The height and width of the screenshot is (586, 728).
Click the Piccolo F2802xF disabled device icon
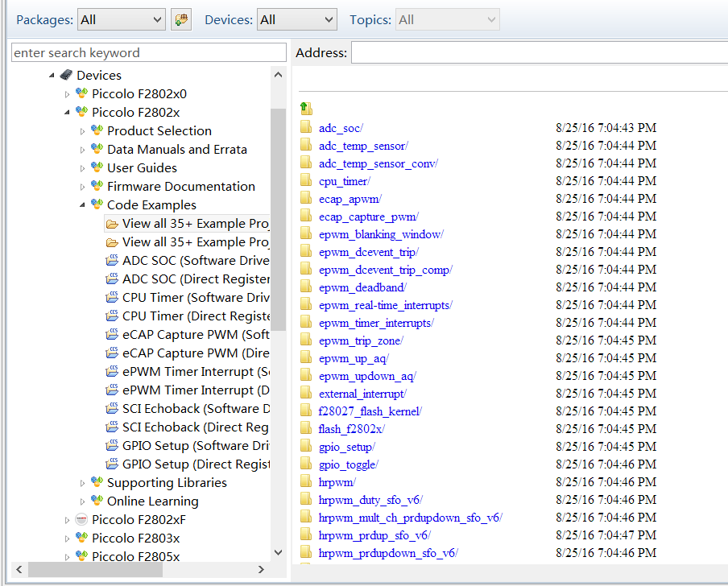(81, 519)
